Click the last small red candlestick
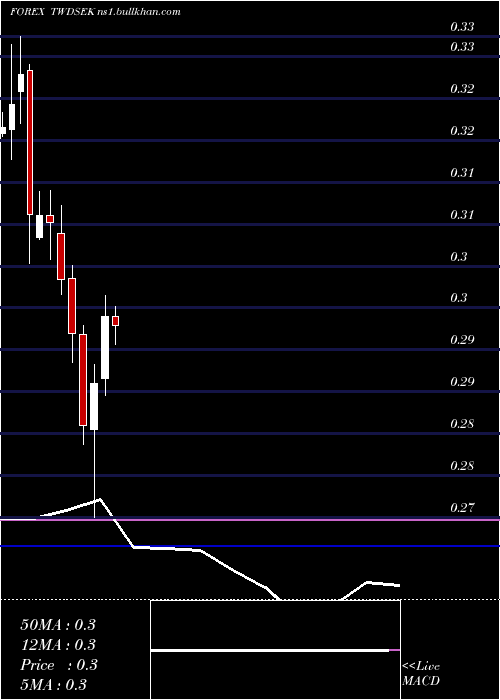 116,321
